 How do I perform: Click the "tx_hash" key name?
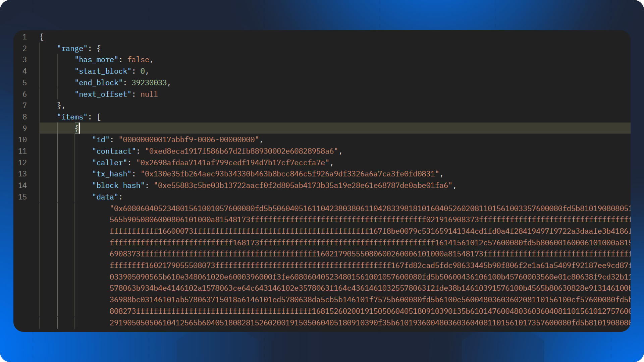click(112, 174)
